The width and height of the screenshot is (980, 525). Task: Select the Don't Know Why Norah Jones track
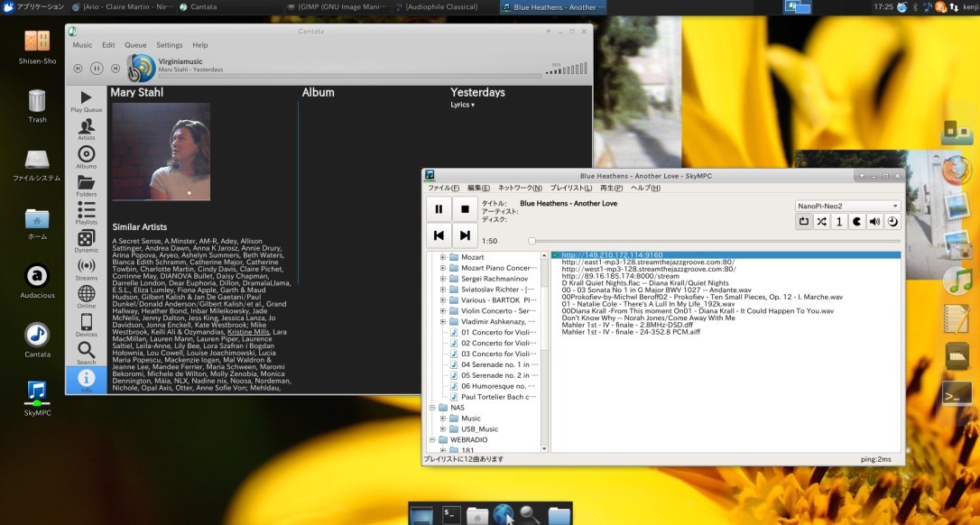[648, 318]
